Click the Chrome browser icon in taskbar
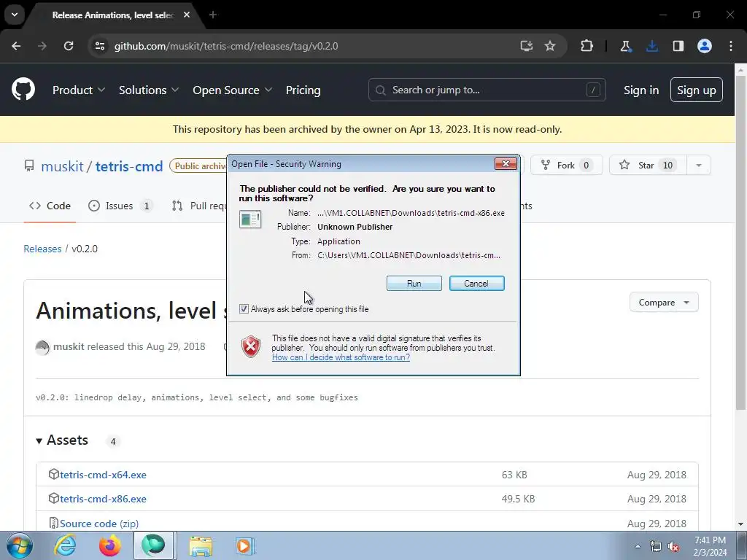The width and height of the screenshot is (747, 560). pyautogui.click(x=153, y=545)
